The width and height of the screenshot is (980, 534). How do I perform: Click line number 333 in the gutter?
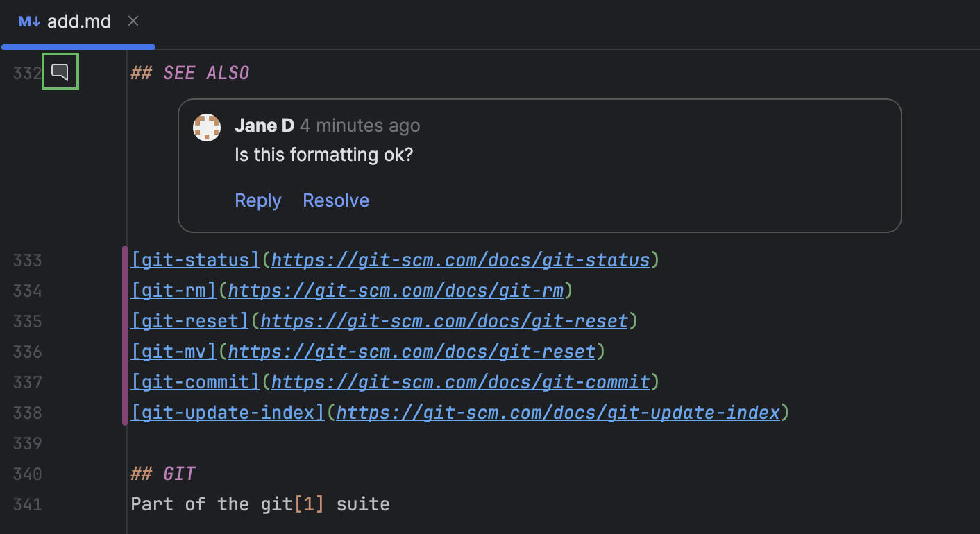(26, 259)
